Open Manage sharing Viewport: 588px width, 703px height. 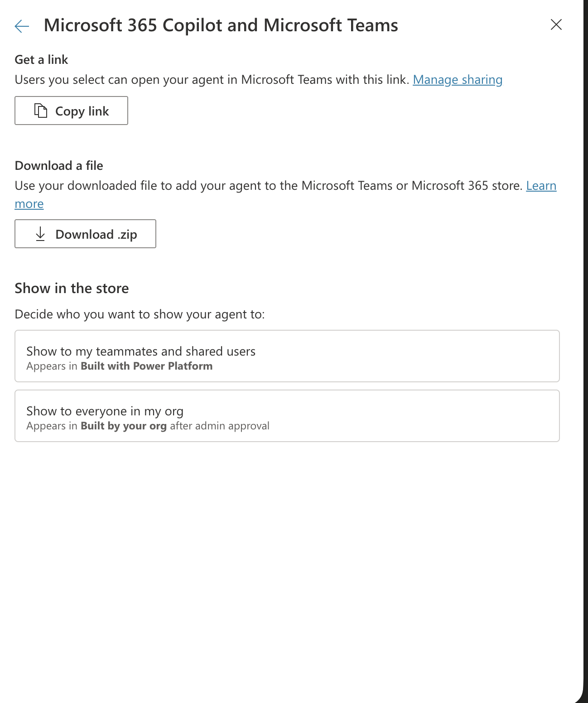(458, 79)
